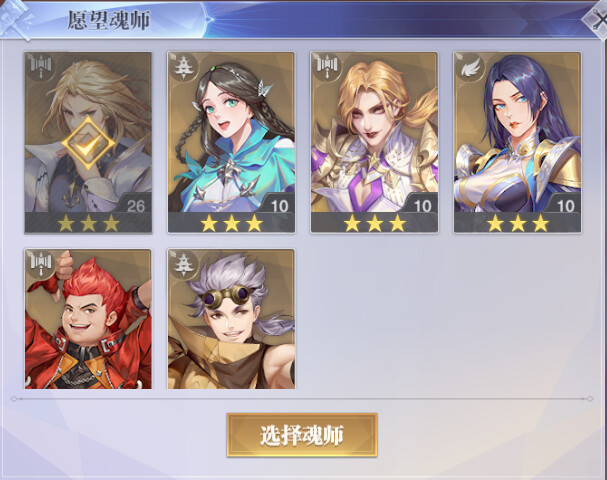Screen dimensions: 607x480
Task: Click the weapon class icon on the golden armored card
Action: point(325,67)
